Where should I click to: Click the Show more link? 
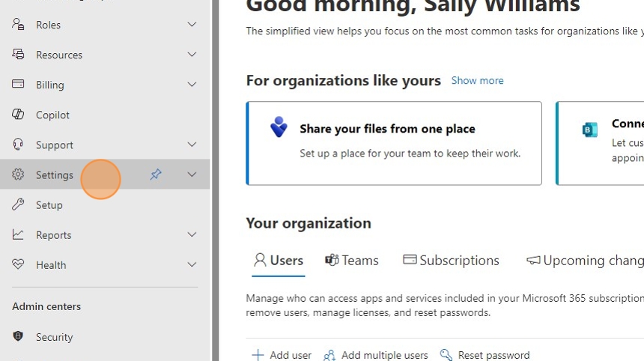(x=477, y=80)
